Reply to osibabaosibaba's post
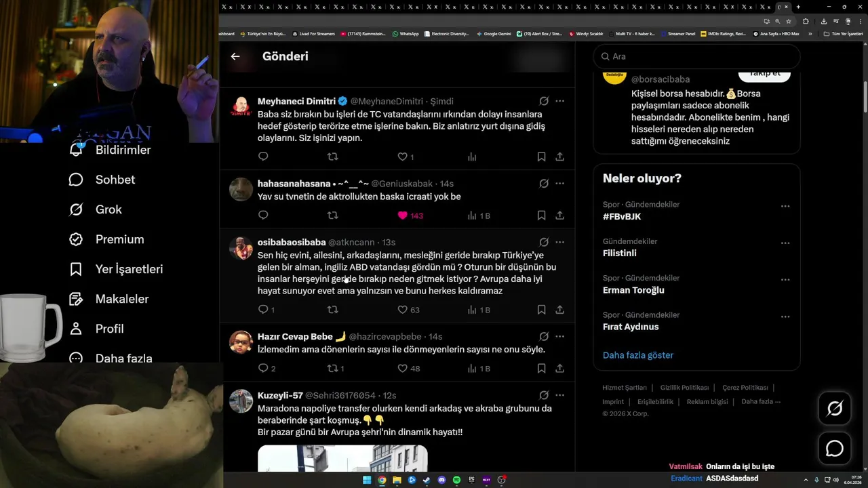This screenshot has height=488, width=868. pos(264,310)
